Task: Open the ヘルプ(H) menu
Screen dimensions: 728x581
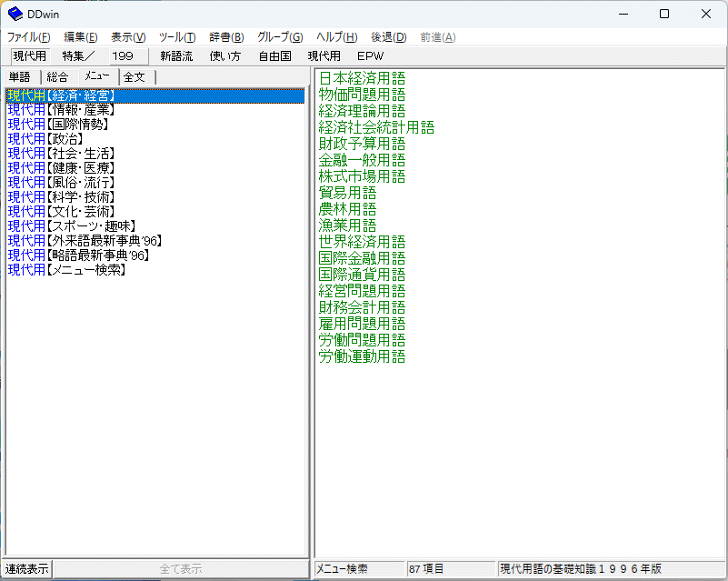Action: [x=336, y=37]
